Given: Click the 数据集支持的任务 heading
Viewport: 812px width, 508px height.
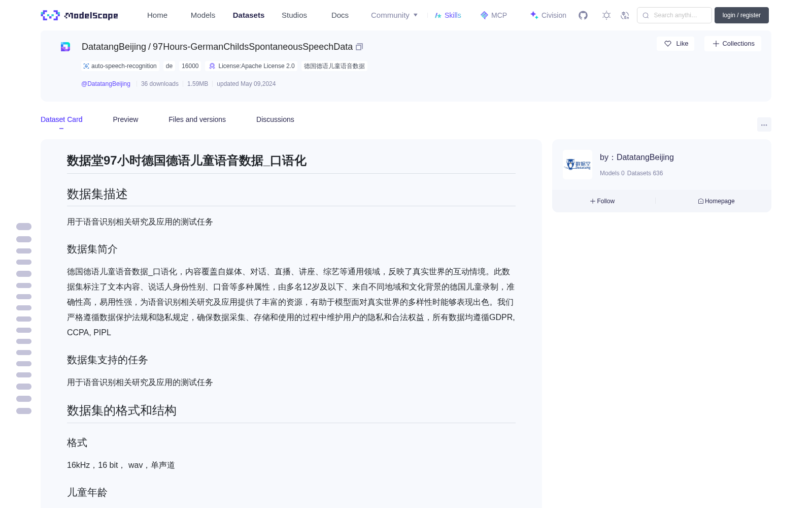Looking at the screenshot, I should (x=108, y=360).
